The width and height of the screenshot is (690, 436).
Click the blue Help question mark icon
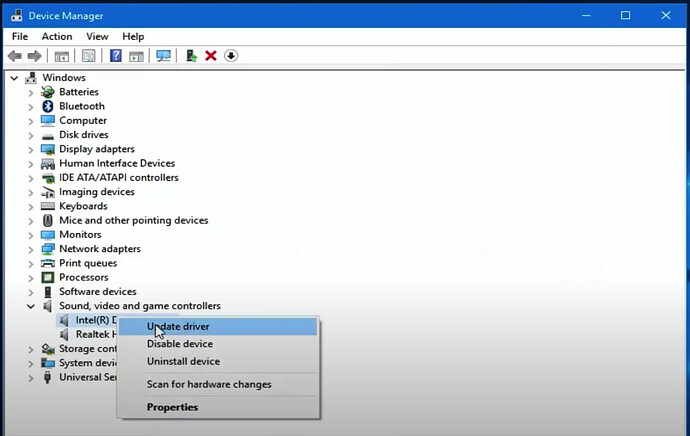coord(116,56)
